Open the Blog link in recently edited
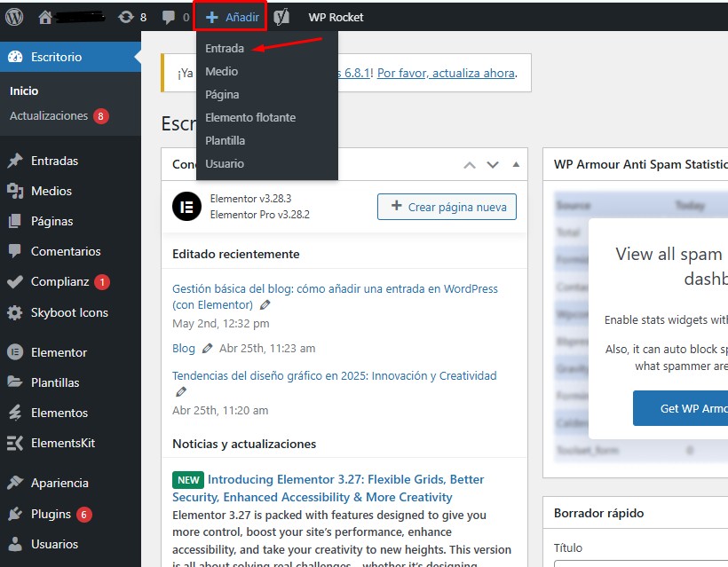Image resolution: width=728 pixels, height=567 pixels. [184, 349]
